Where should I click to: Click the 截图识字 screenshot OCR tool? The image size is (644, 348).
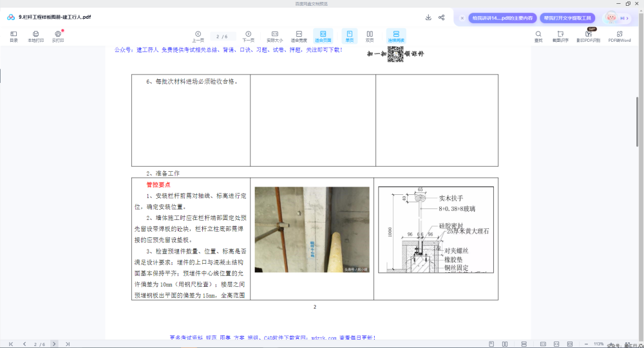[561, 36]
